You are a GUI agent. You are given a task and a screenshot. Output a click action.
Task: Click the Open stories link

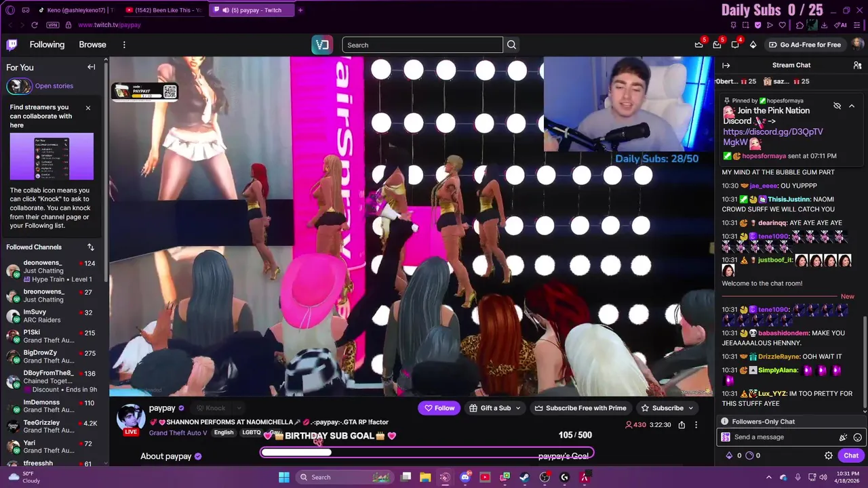tap(54, 86)
